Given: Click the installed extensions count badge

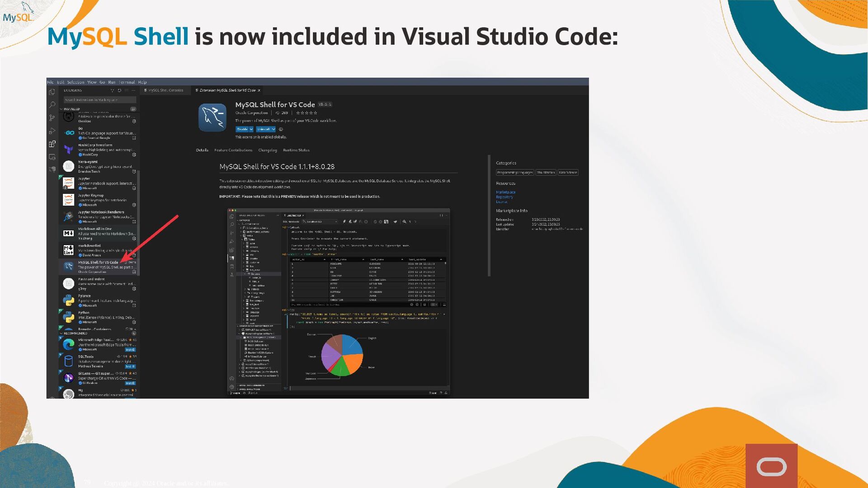Looking at the screenshot, I should point(133,109).
